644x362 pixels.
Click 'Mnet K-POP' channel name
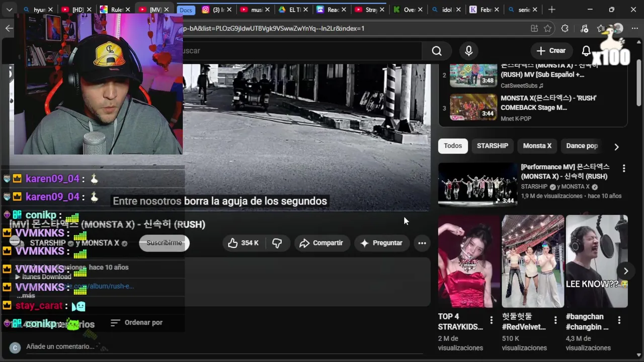[x=516, y=119]
